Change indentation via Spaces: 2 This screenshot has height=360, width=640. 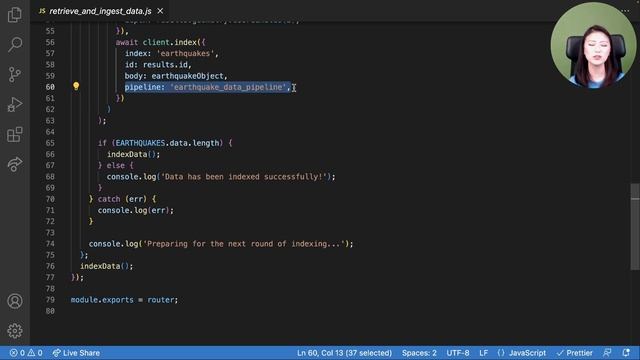coord(419,353)
